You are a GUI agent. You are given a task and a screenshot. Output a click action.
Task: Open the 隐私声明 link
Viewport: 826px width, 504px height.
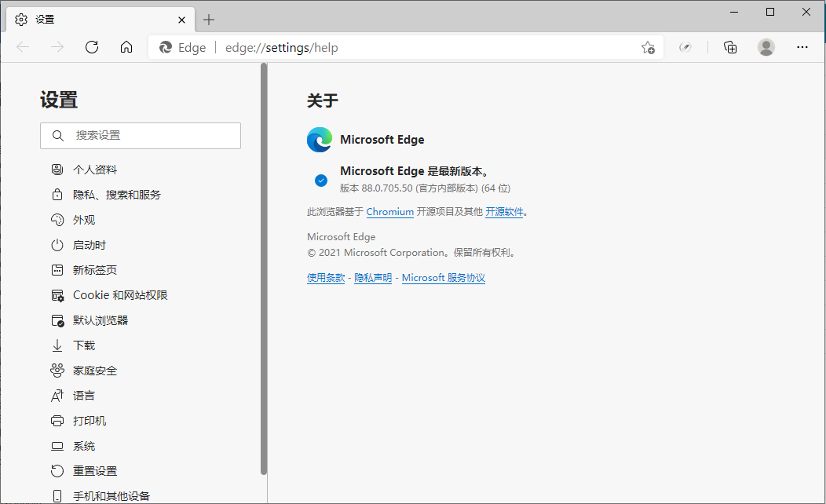coord(373,278)
